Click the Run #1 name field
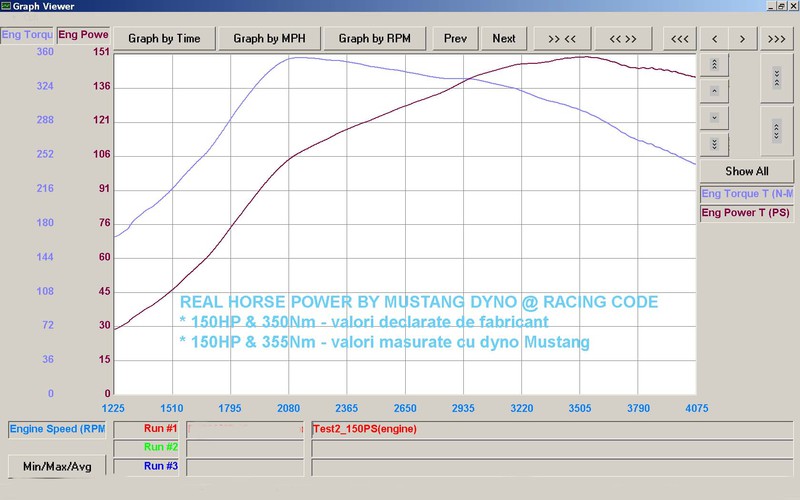 (x=245, y=430)
